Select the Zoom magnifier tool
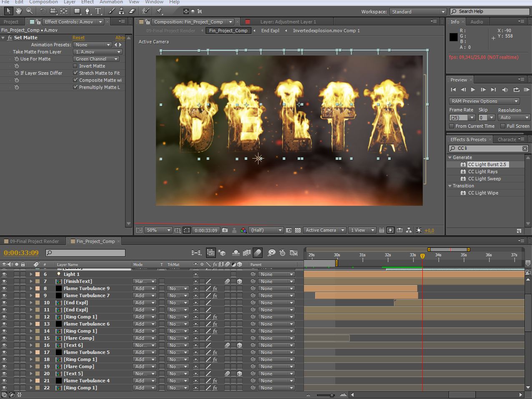The image size is (532, 399). point(29,11)
